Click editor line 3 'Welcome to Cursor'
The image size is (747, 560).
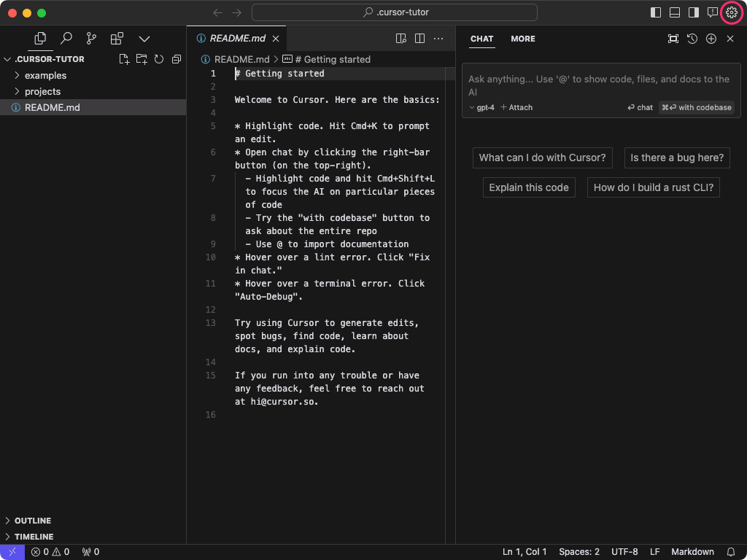tap(337, 99)
